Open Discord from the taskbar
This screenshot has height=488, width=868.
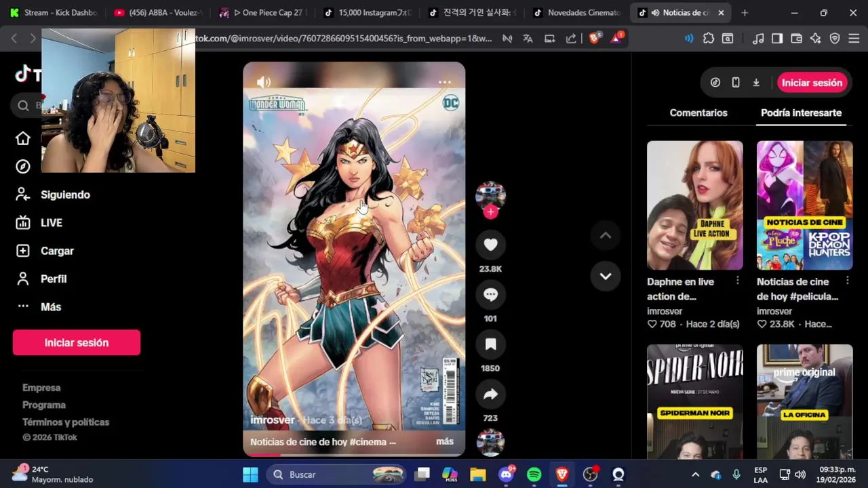point(506,474)
